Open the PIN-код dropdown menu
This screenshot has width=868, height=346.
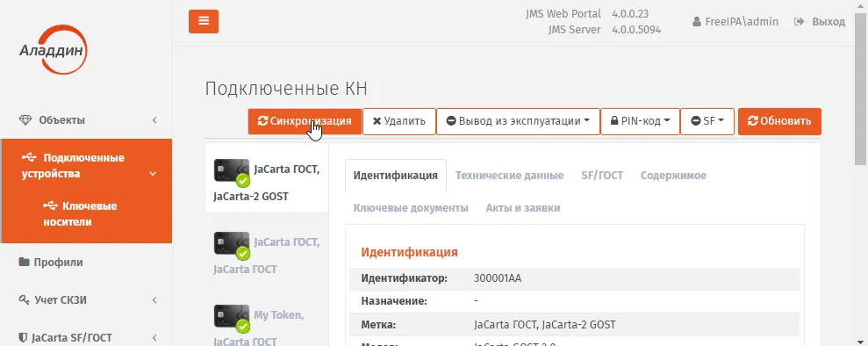[641, 121]
